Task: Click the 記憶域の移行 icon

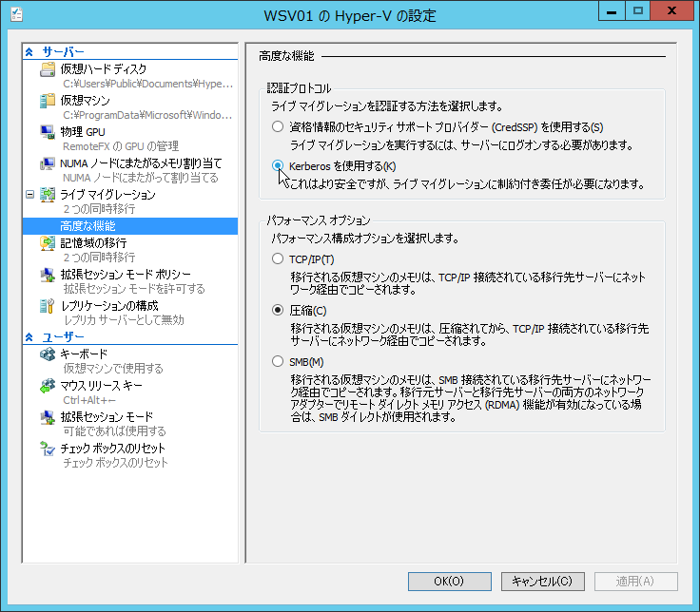Action: pos(48,243)
